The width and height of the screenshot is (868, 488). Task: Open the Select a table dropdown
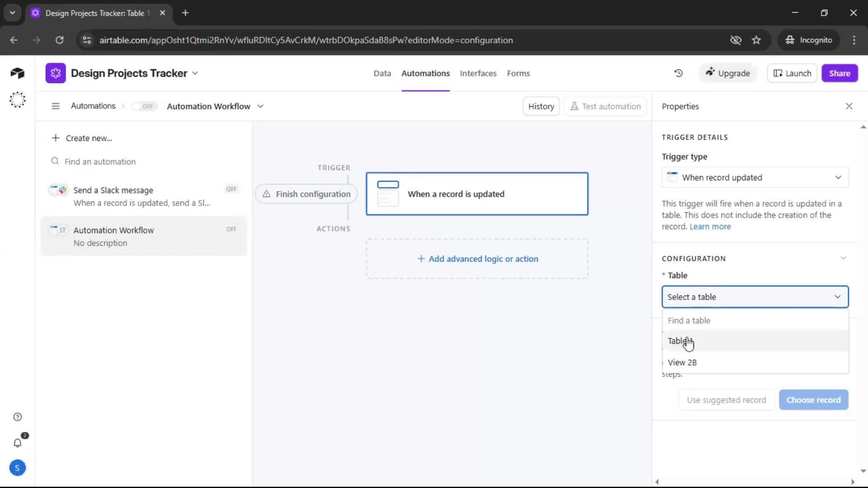click(755, 297)
